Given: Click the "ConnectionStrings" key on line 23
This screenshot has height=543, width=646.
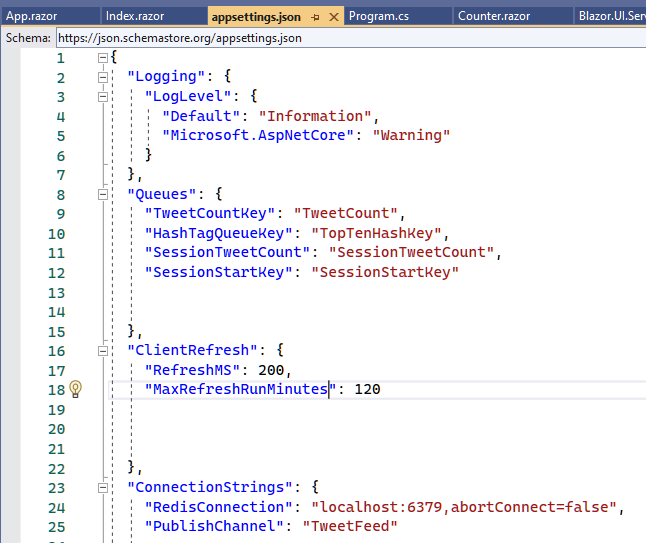Looking at the screenshot, I should (x=210, y=487).
